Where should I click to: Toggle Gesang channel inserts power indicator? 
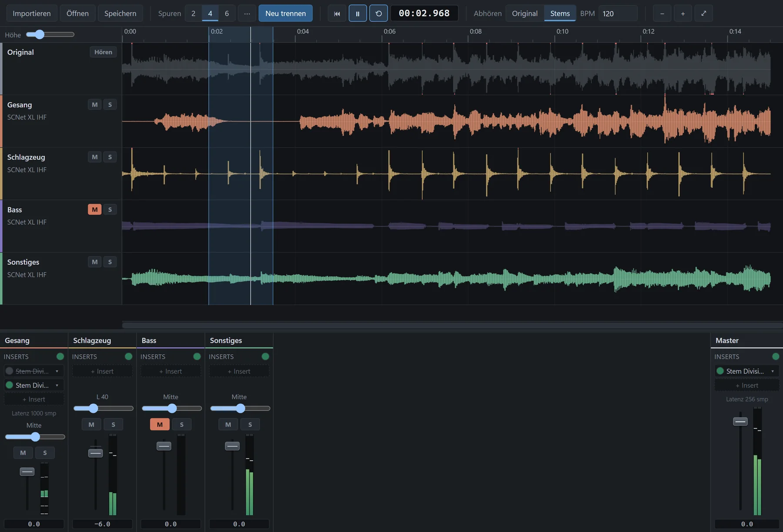pos(60,356)
